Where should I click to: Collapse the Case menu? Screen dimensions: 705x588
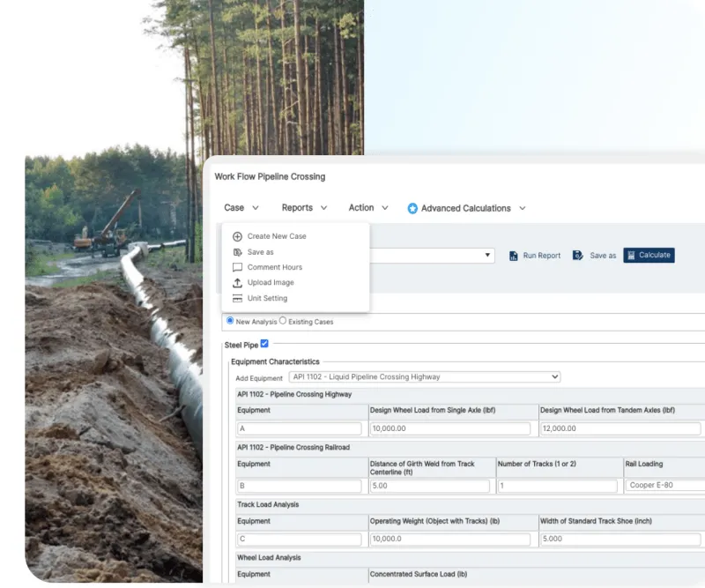(x=241, y=208)
